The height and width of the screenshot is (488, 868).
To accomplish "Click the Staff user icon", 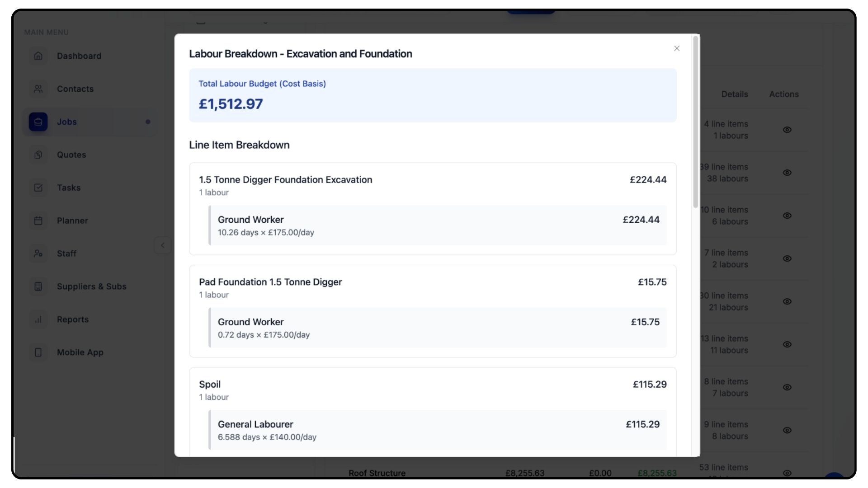I will [38, 254].
